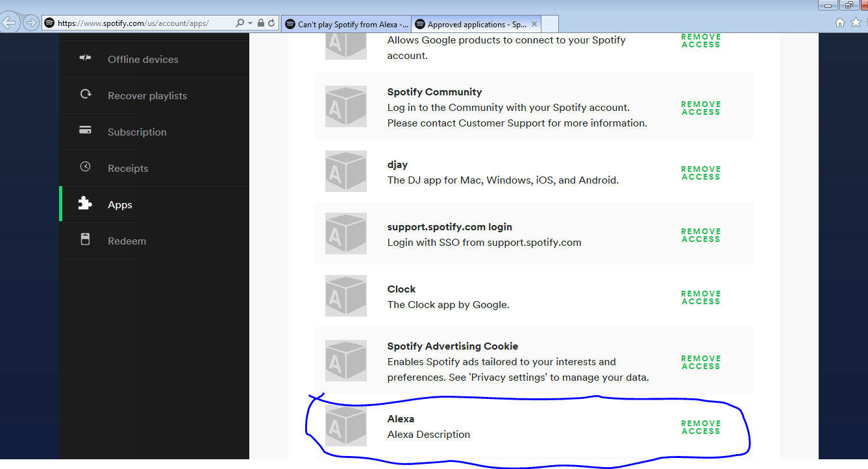This screenshot has height=469, width=868.
Task: Click the Spotify Advertising Cookie app icon
Action: pos(346,360)
